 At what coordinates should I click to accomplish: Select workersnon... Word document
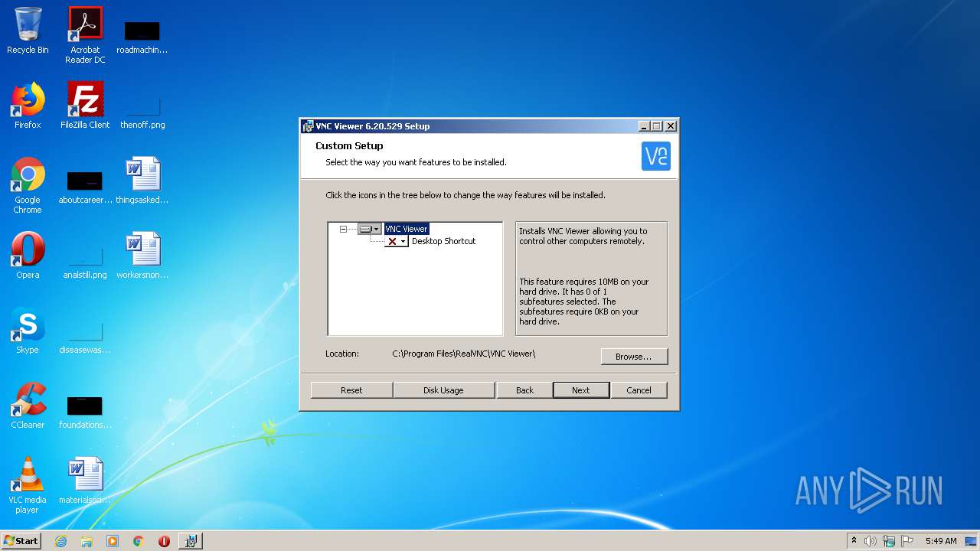pos(142,256)
